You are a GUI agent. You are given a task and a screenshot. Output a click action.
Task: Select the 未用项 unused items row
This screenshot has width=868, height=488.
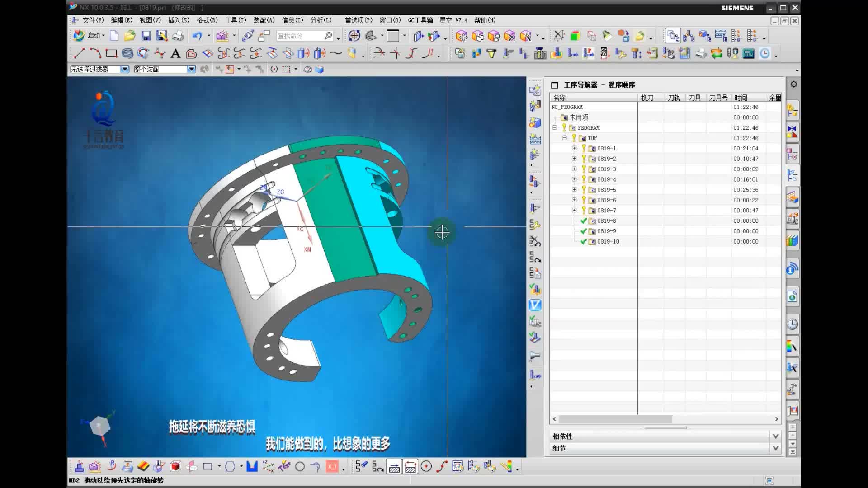(665, 117)
